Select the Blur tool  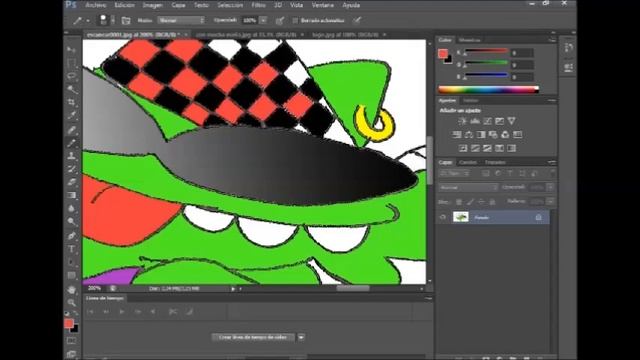pos(71,208)
